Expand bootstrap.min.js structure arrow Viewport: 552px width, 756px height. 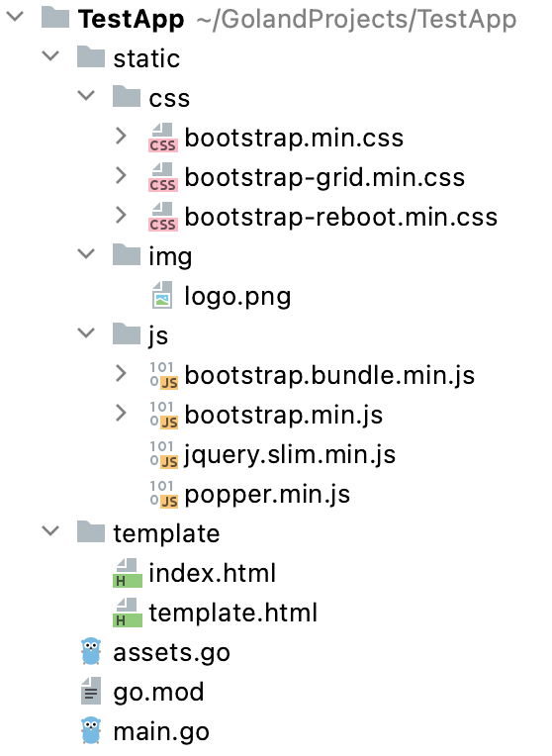(x=121, y=414)
